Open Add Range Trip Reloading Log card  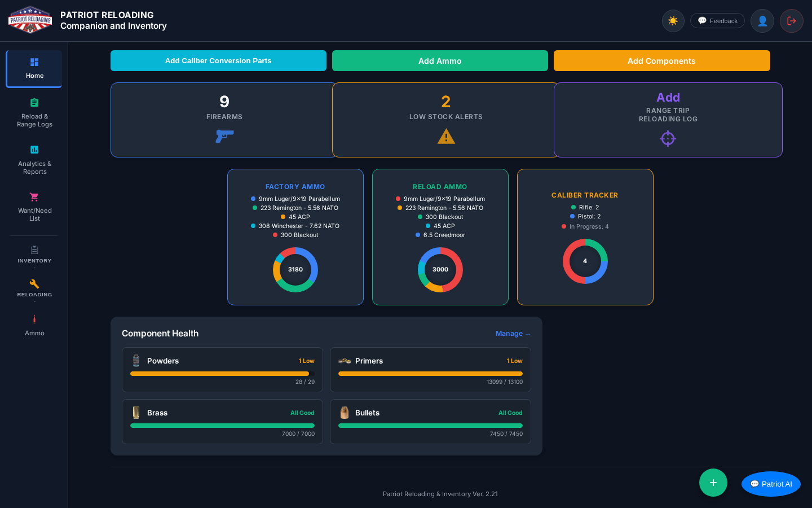pyautogui.click(x=668, y=120)
